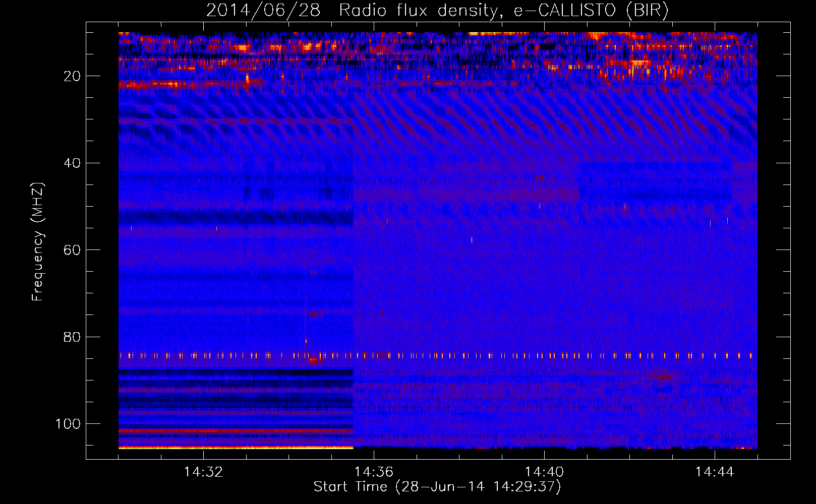Click the 20 frequency tick label
816x504 pixels.
click(73, 76)
